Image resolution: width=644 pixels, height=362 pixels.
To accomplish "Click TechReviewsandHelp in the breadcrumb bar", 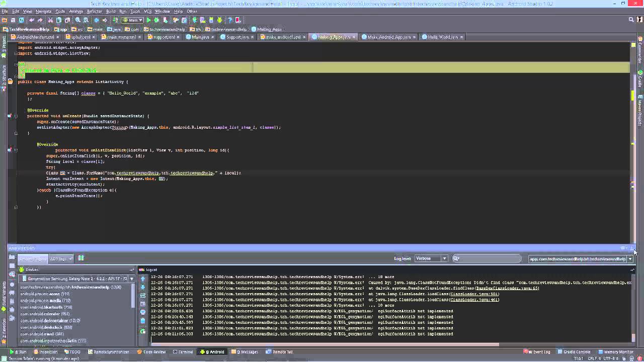I will tap(26, 29).
